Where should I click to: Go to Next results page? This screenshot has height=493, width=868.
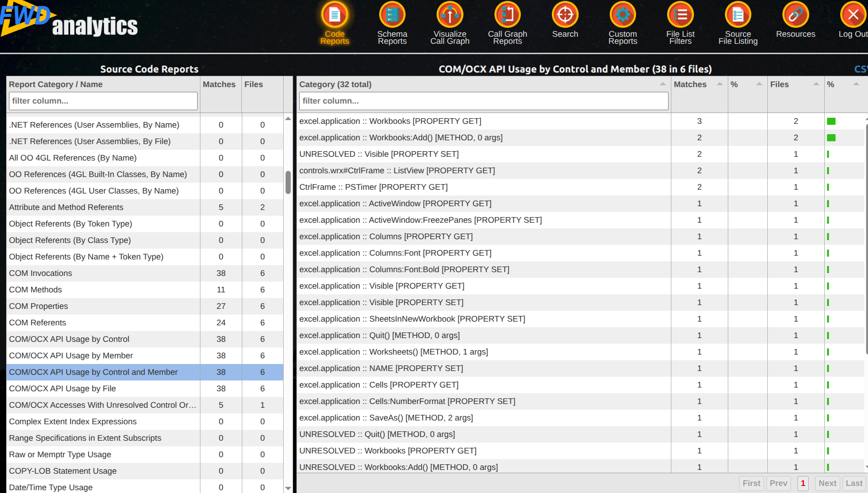[827, 483]
